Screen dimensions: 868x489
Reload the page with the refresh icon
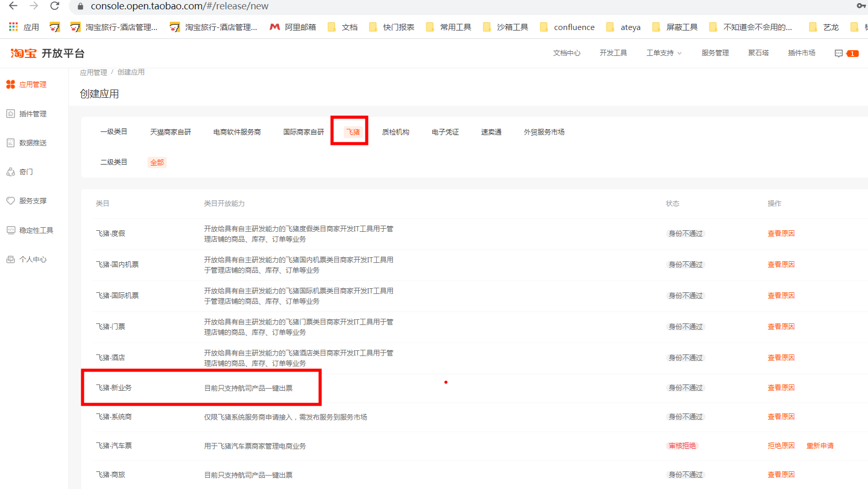click(x=54, y=6)
